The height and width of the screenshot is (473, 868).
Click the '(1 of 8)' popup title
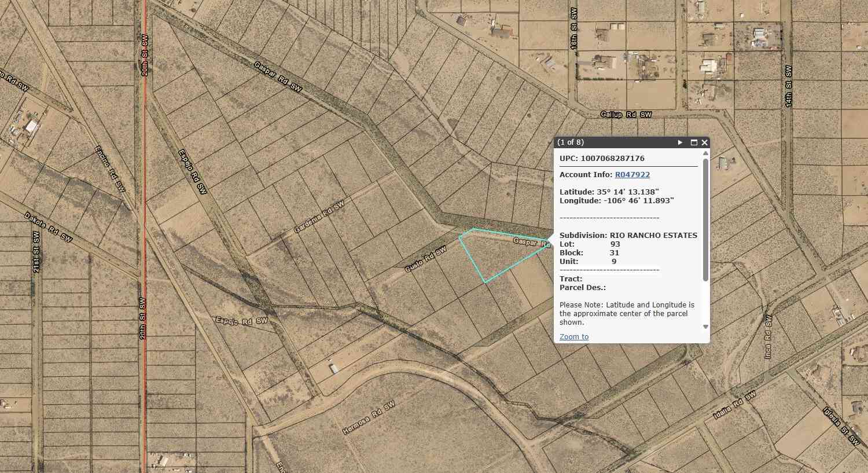point(571,142)
